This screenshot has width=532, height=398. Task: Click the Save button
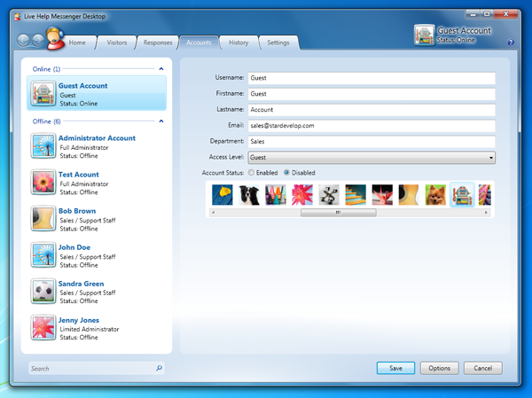click(395, 368)
